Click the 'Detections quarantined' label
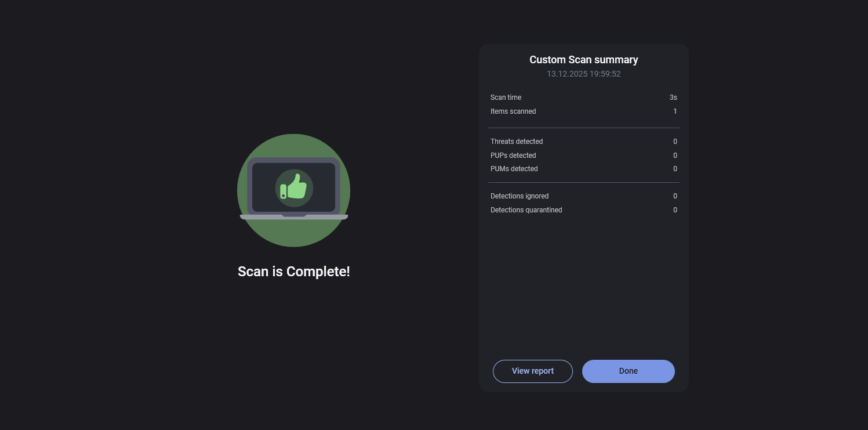Viewport: 868px width, 430px height. 526,210
